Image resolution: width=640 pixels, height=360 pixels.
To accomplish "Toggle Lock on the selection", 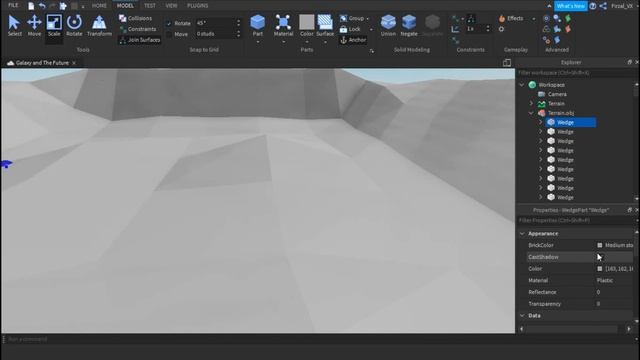I will coord(350,29).
